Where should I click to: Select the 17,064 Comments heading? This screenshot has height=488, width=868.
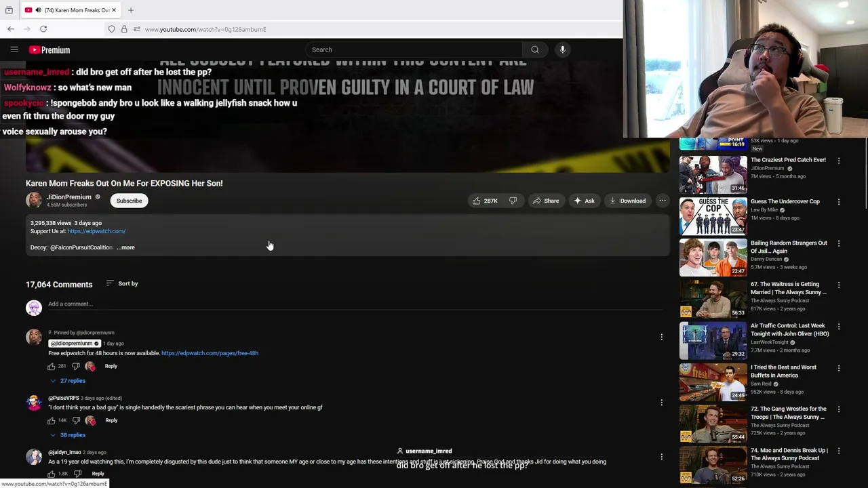[x=59, y=285]
